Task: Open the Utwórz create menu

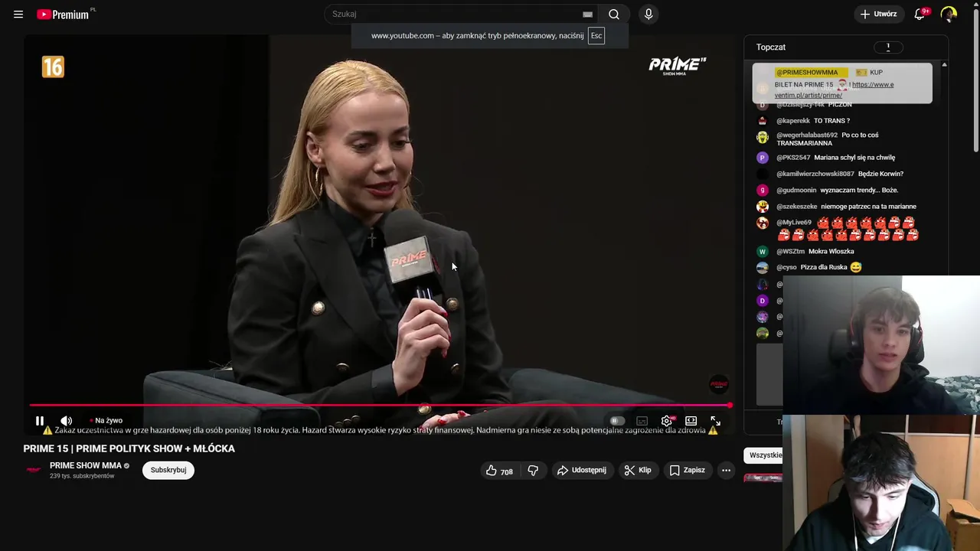Action: pyautogui.click(x=878, y=14)
